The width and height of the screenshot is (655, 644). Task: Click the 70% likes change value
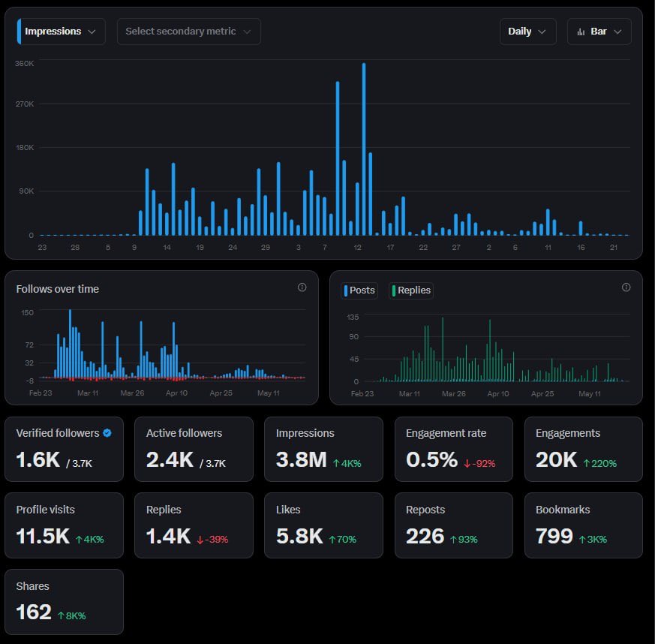[343, 540]
